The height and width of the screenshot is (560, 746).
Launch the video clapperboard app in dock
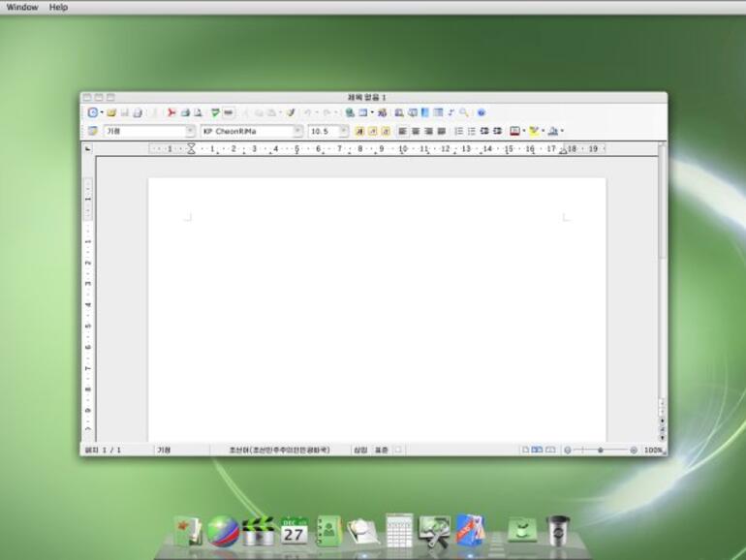(x=258, y=531)
